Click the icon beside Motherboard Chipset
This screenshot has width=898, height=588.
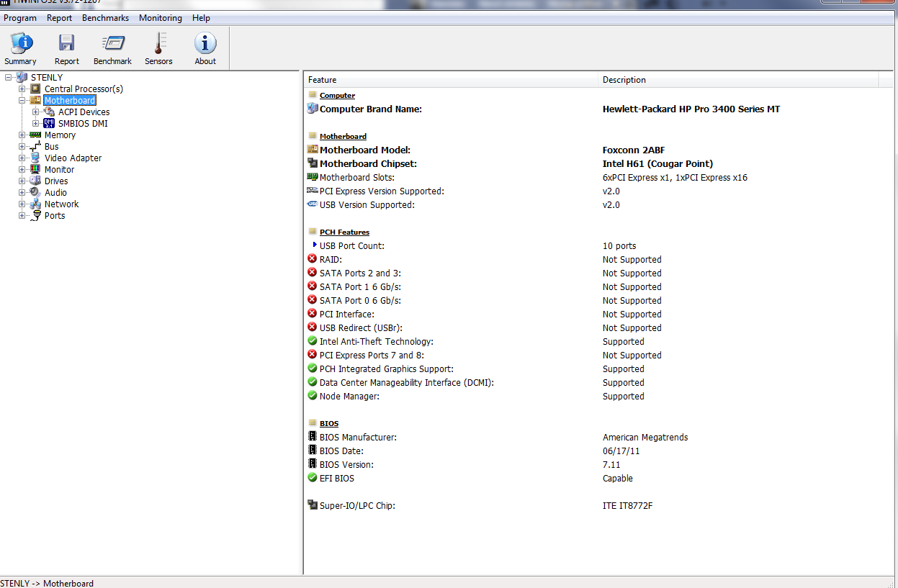[x=312, y=163]
